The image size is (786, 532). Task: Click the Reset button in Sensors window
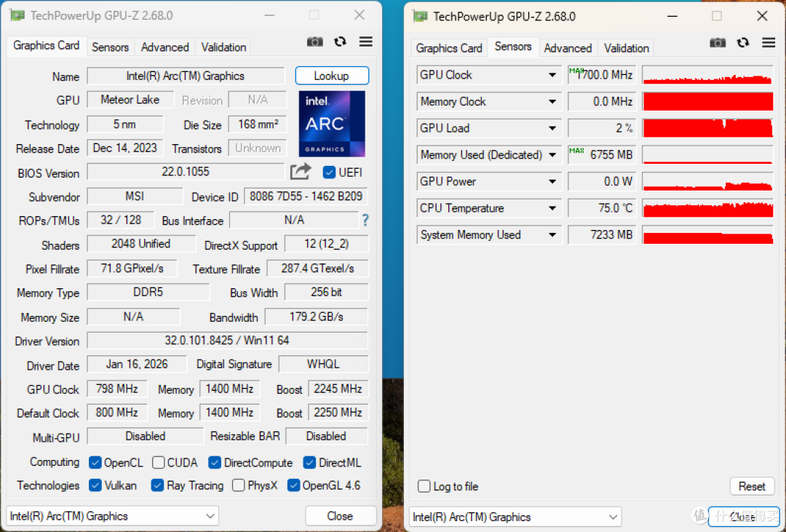click(752, 486)
